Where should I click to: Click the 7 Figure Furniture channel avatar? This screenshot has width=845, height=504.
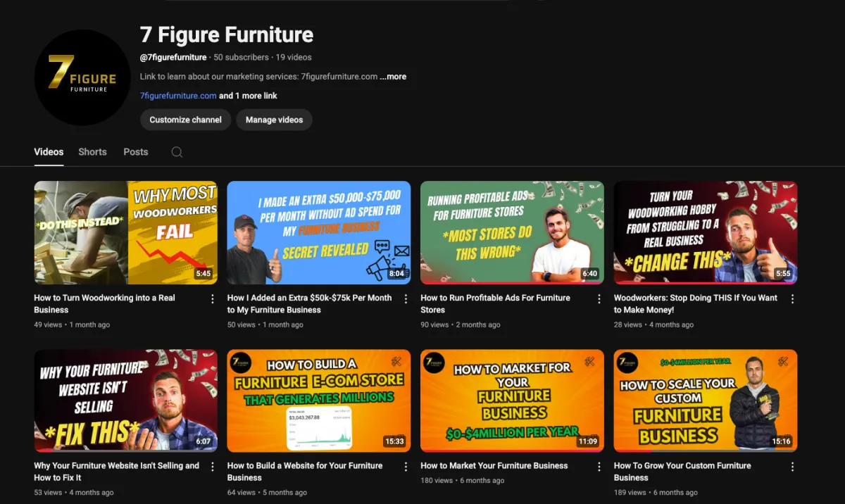point(82,77)
